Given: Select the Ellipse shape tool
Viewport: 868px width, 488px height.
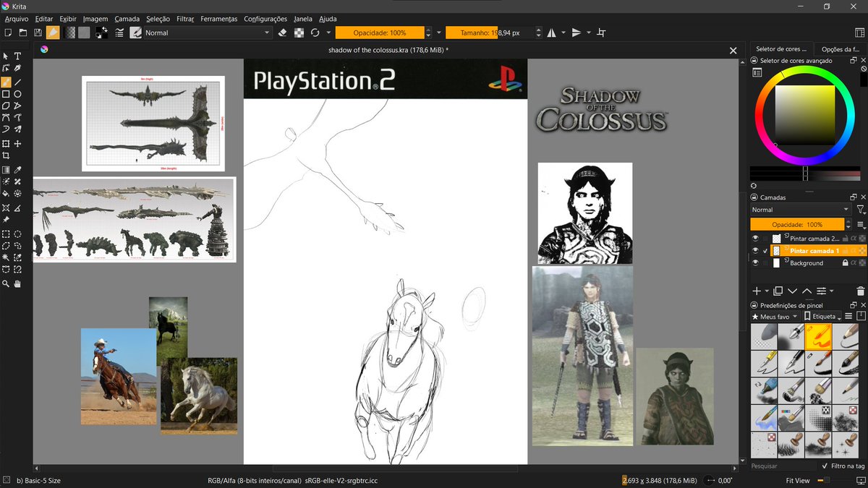Looking at the screenshot, I should point(18,94).
